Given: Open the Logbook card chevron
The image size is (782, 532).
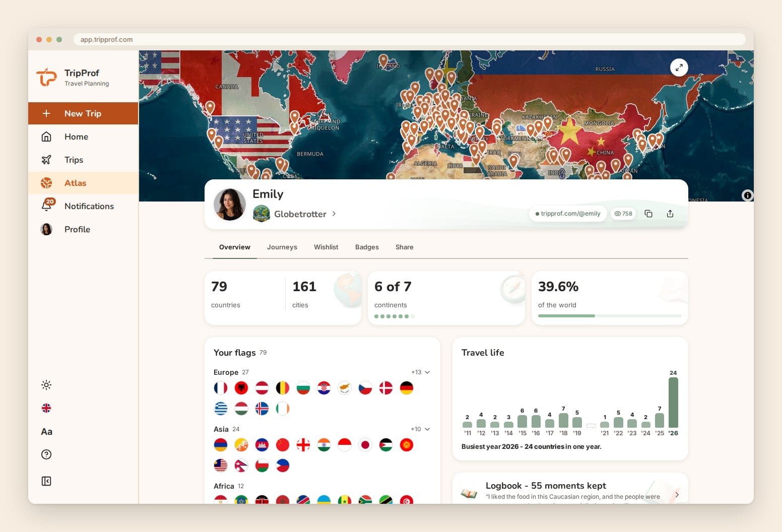Looking at the screenshot, I should tap(677, 495).
